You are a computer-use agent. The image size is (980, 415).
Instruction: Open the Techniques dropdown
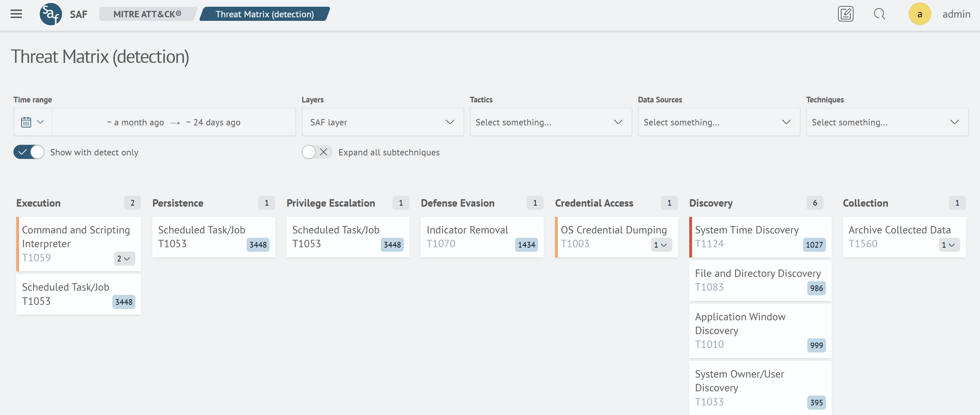[887, 122]
